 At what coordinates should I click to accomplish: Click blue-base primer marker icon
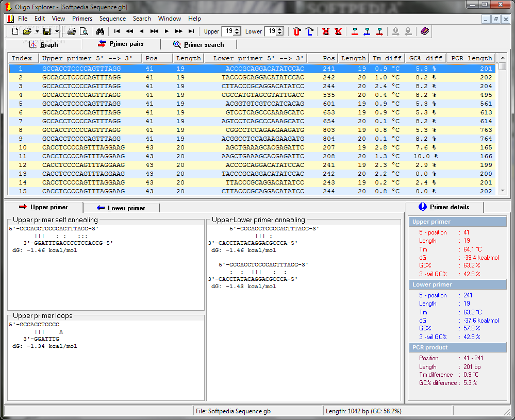[367, 31]
